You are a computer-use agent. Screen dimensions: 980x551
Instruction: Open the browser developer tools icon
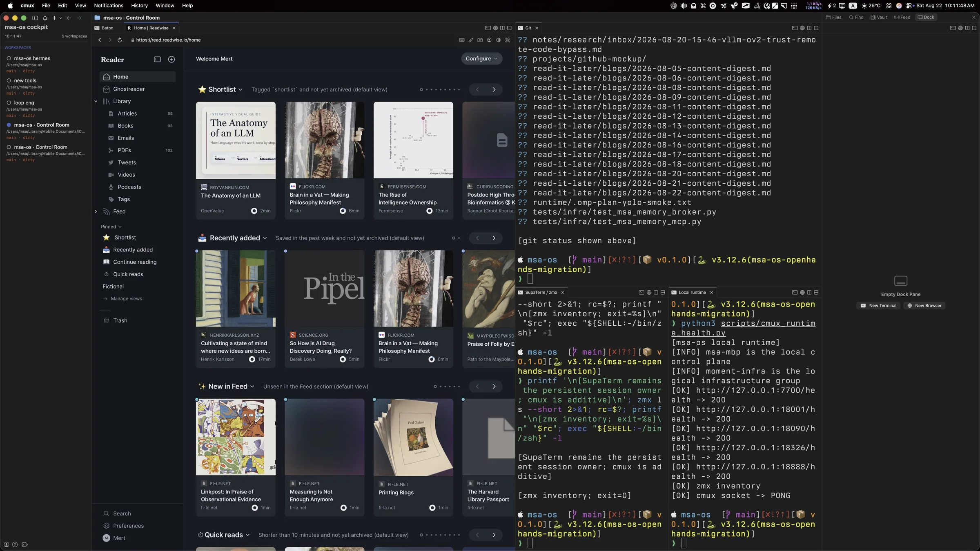click(x=508, y=40)
